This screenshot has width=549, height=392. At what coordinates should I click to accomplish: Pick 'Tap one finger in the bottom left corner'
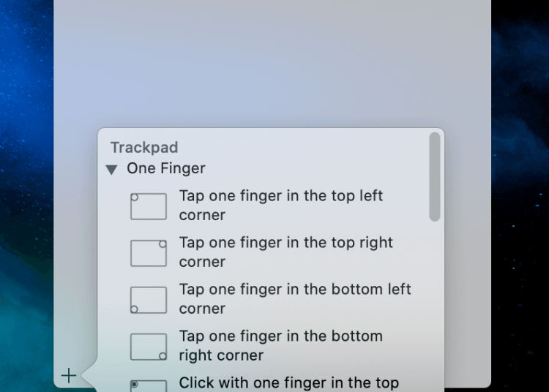pos(294,299)
